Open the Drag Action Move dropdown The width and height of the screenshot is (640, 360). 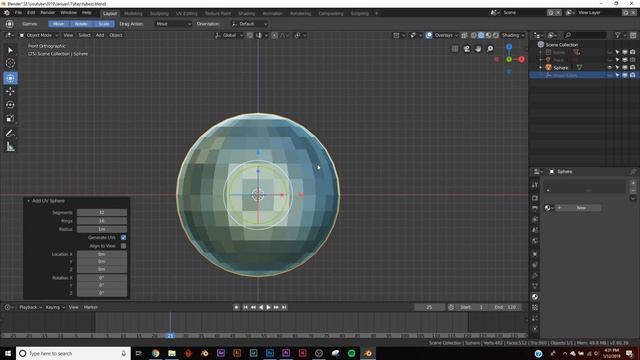pyautogui.click(x=173, y=24)
